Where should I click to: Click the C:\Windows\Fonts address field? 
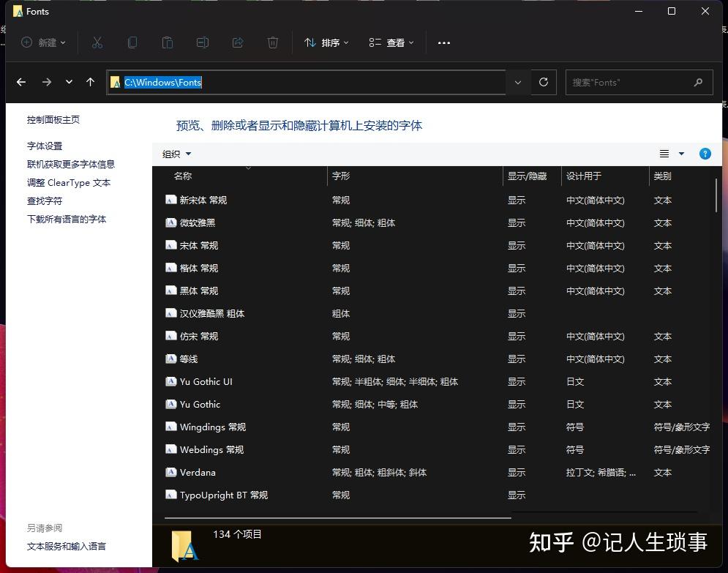coord(307,82)
